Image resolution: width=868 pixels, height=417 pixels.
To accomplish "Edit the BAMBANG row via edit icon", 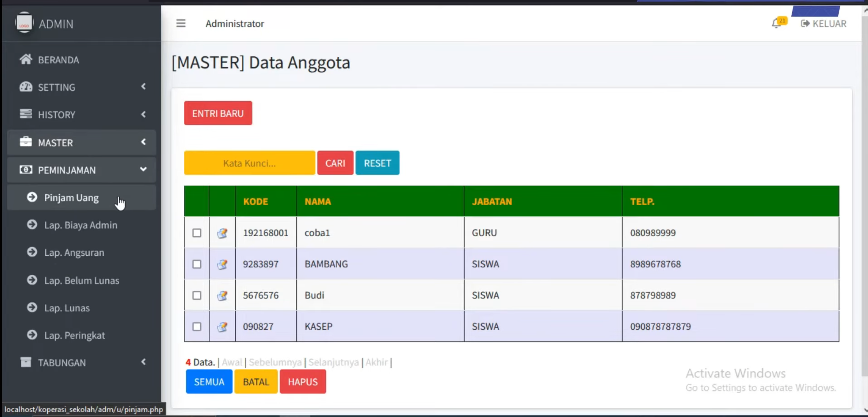I will point(222,264).
